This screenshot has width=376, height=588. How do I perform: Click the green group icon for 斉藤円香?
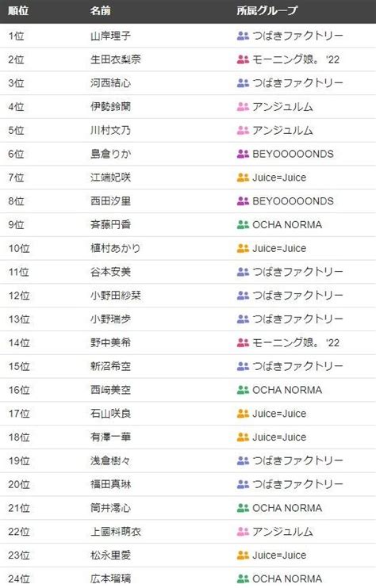pos(243,225)
